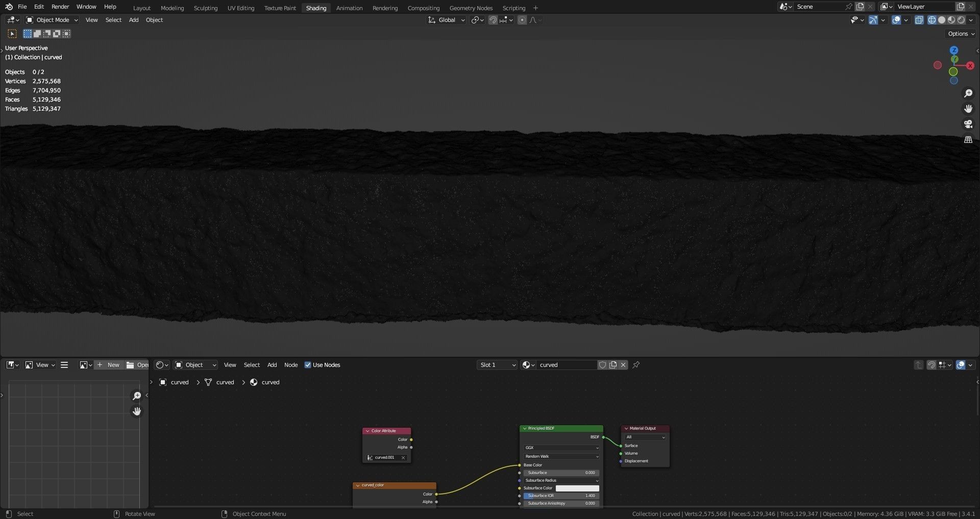Expand the viewport Options dropdown
This screenshot has height=519, width=980.
pyautogui.click(x=961, y=34)
